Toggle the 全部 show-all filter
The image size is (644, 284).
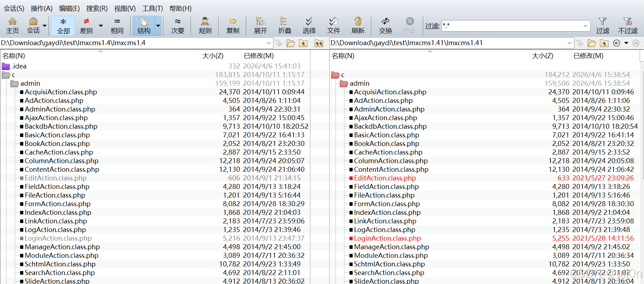pyautogui.click(x=63, y=26)
